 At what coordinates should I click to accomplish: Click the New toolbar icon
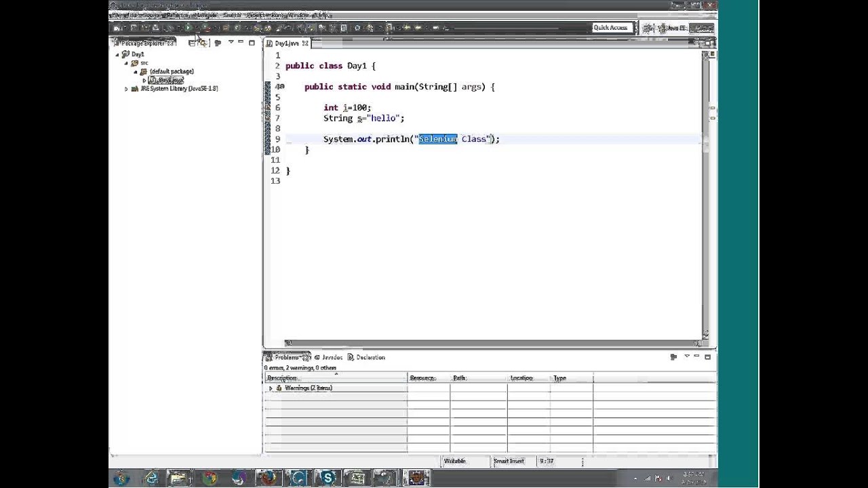point(117,28)
